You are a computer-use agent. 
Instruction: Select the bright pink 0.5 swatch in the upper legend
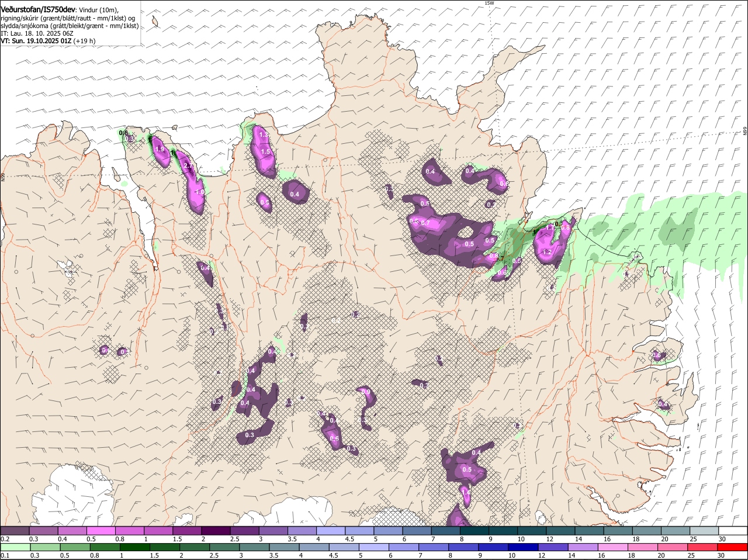(101, 530)
